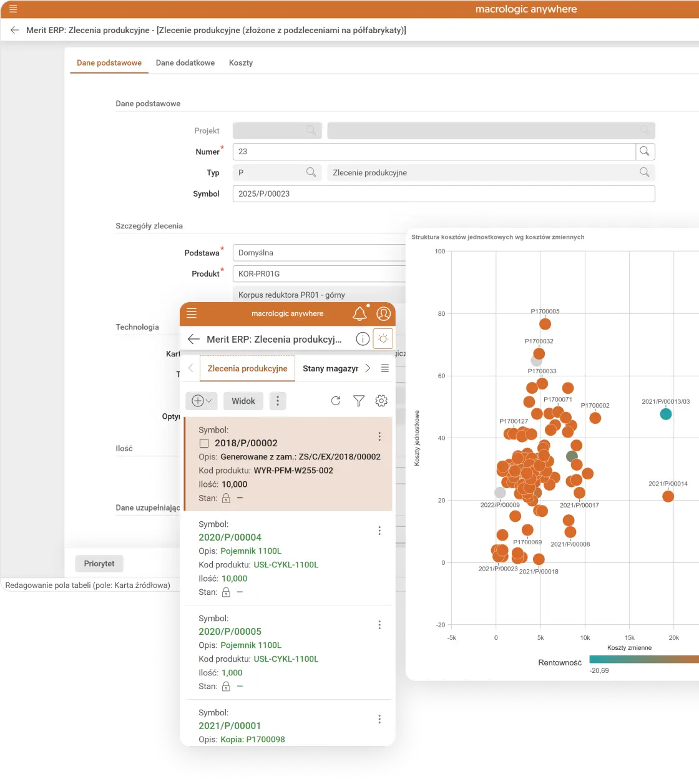
Task: Open three-dot menu for order 2020/P/00004
Action: pyautogui.click(x=379, y=531)
